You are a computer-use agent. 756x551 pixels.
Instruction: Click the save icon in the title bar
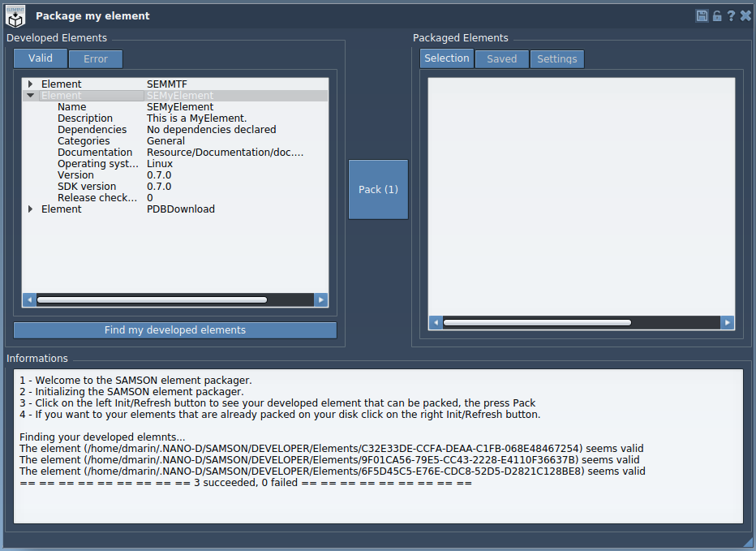point(701,15)
